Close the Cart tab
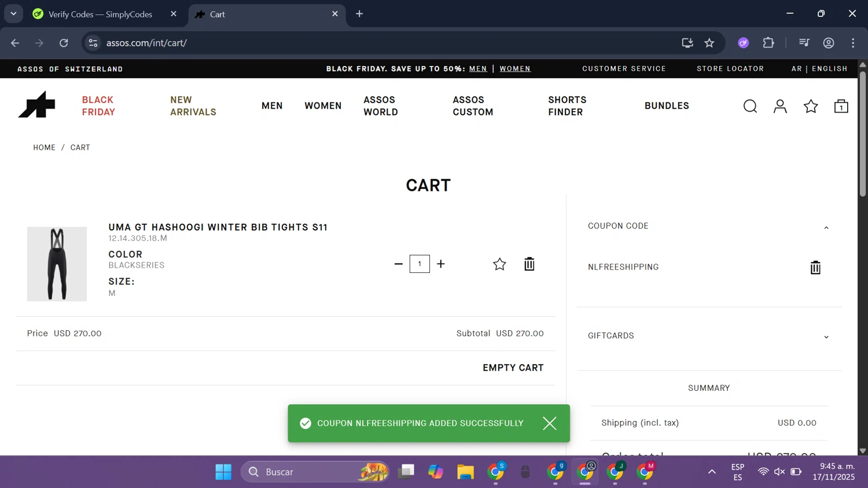 [335, 14]
